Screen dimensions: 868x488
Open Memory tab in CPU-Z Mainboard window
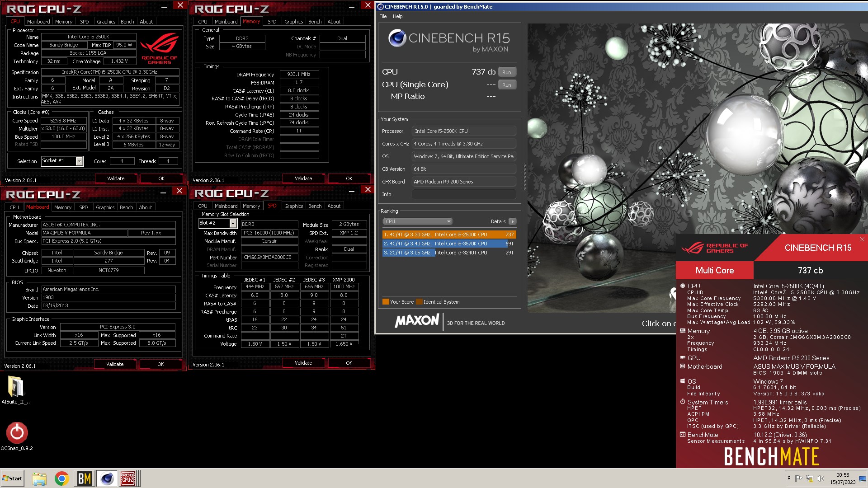tap(63, 207)
